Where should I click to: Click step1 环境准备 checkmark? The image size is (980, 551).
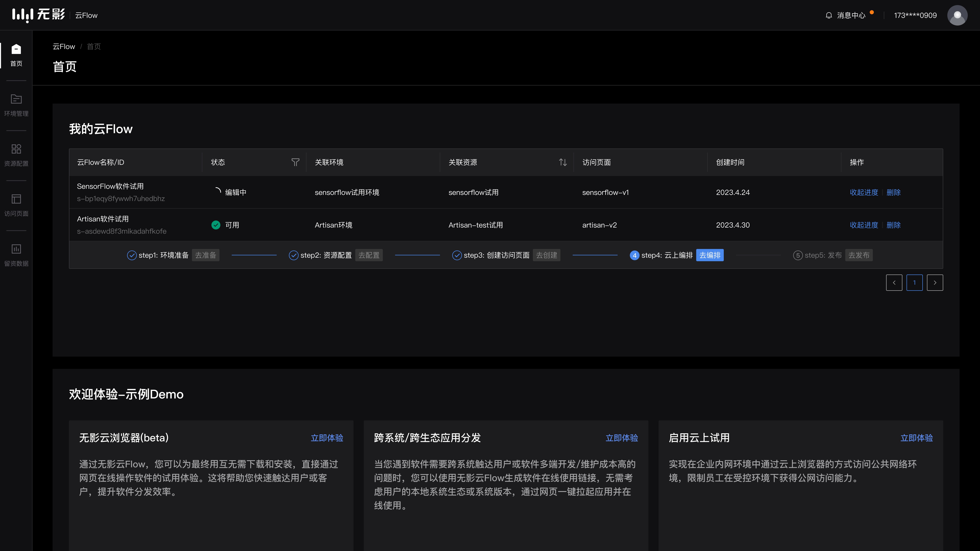click(x=132, y=255)
